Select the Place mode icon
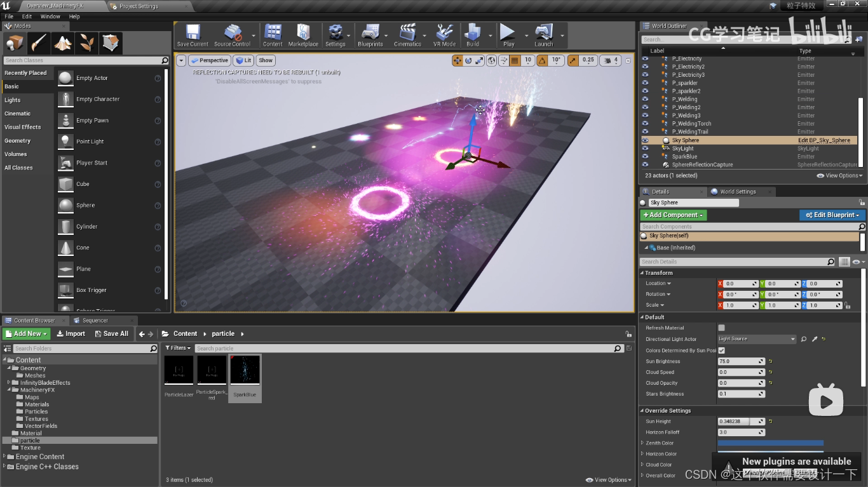868x487 pixels. [14, 43]
